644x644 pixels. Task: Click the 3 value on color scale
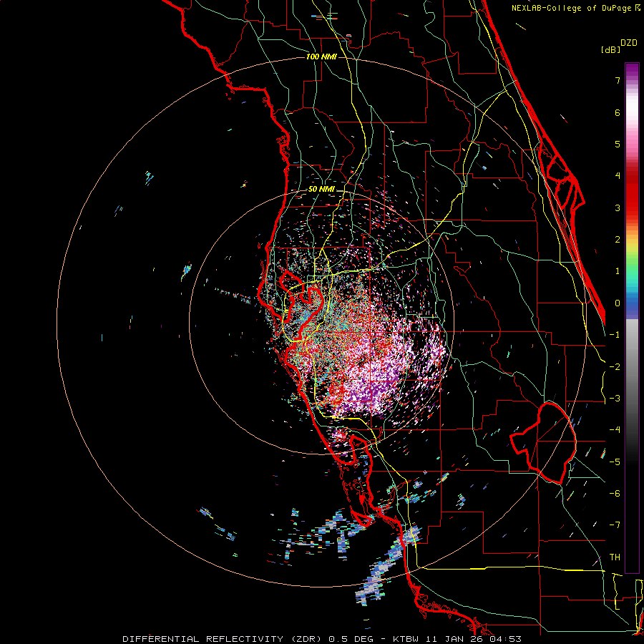[618, 208]
